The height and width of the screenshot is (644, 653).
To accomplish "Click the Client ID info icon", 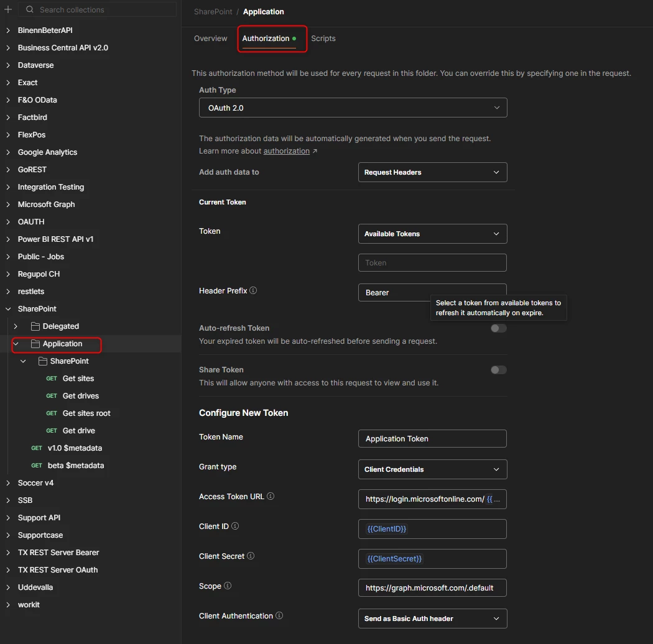I will [235, 526].
